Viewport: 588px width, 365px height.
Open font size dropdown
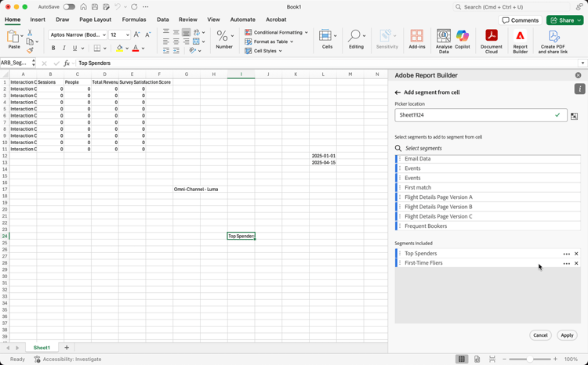pos(128,34)
